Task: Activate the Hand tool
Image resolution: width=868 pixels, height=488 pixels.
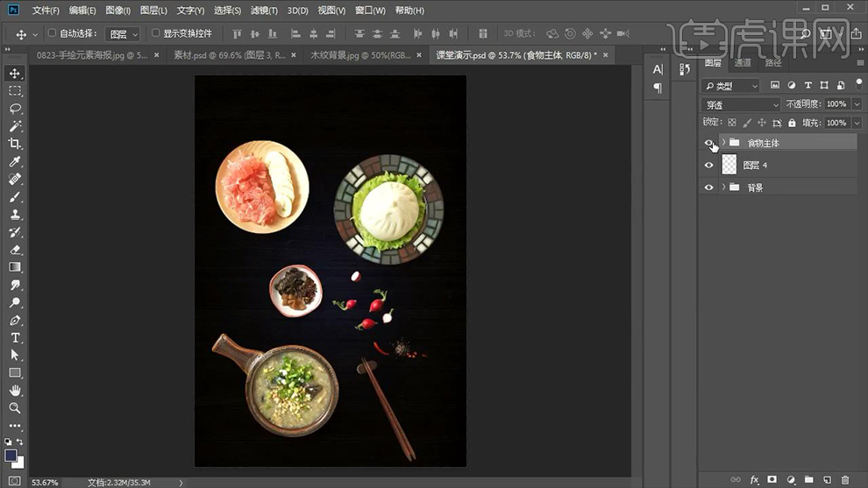Action: tap(15, 391)
